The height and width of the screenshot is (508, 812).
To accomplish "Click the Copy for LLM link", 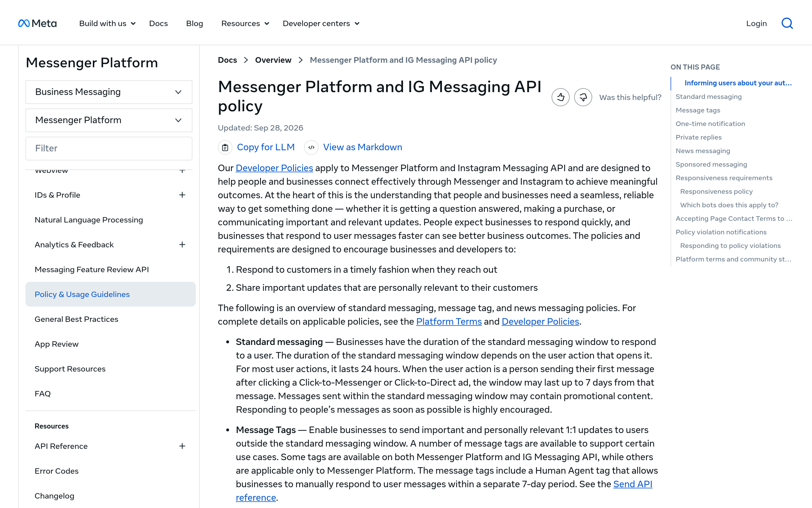I will pos(266,147).
